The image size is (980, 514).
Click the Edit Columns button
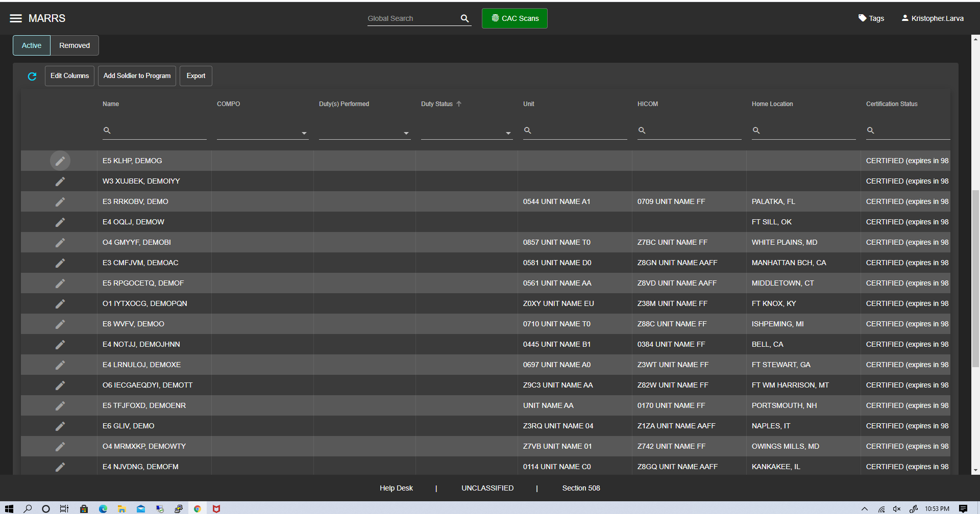(x=69, y=76)
